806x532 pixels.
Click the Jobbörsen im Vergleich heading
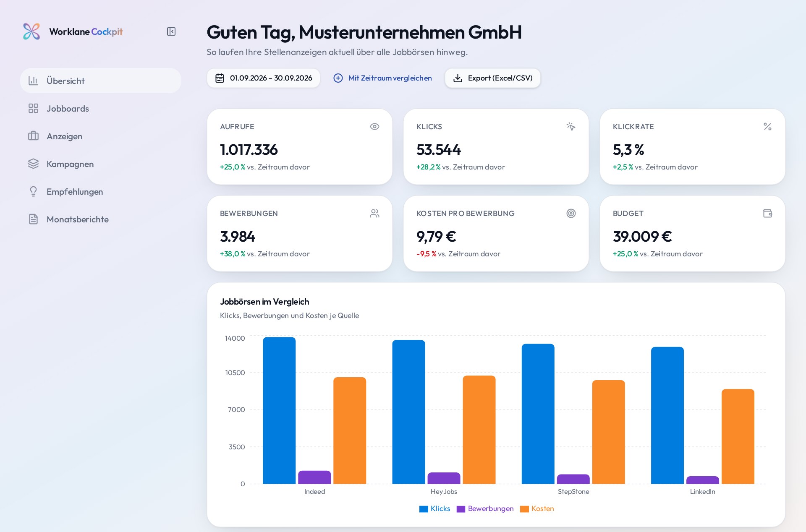264,302
